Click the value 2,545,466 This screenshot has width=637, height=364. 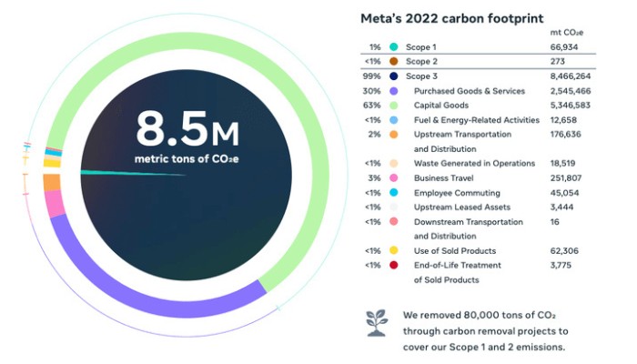point(571,91)
